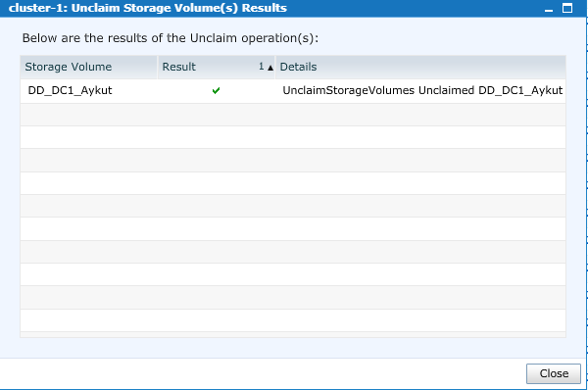Click the dialog title 'cluster-1: Unclaim Storage Volume(s) Results'
Image resolution: width=588 pixels, height=390 pixels.
(148, 8)
